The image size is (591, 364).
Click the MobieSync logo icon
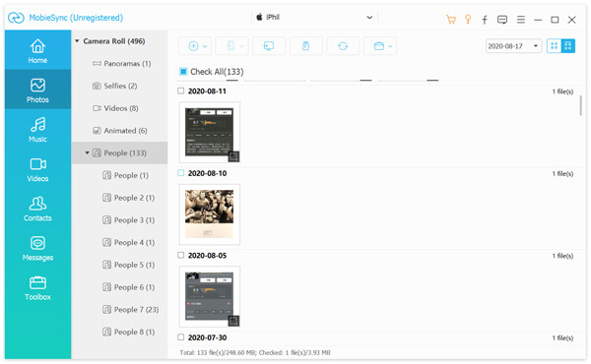click(x=16, y=18)
